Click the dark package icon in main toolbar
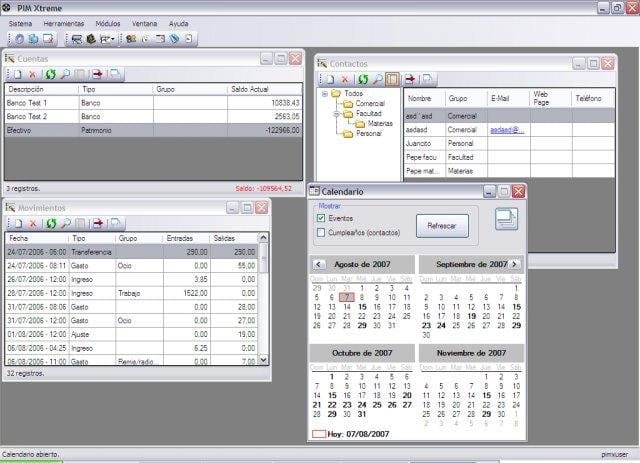This screenshot has width=640, height=463. click(91, 39)
